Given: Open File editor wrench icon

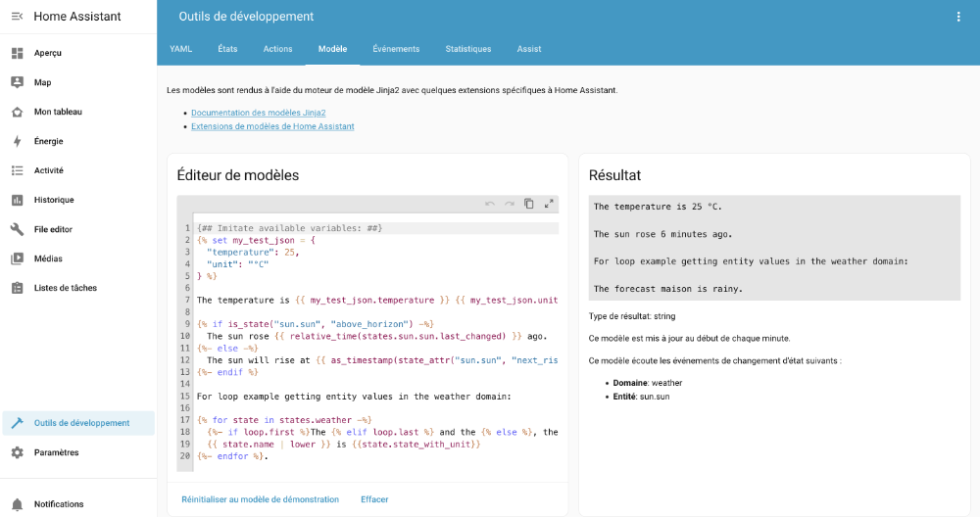Looking at the screenshot, I should 17,229.
